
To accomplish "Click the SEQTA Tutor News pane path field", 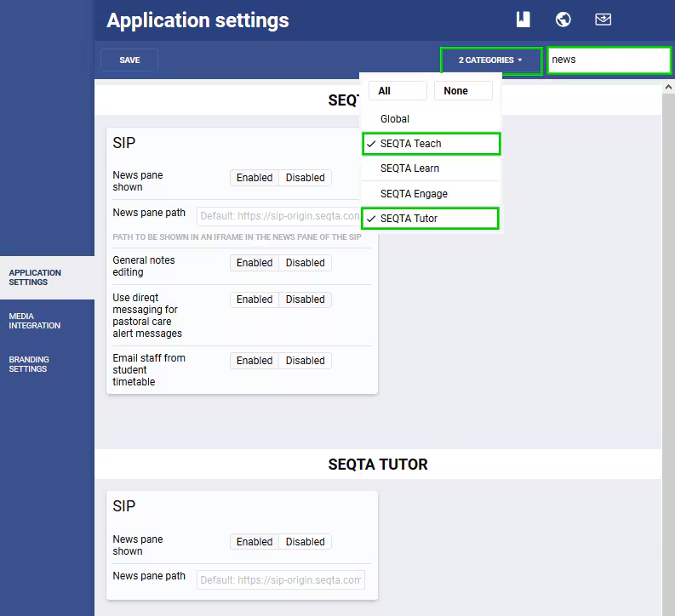I will point(281,580).
